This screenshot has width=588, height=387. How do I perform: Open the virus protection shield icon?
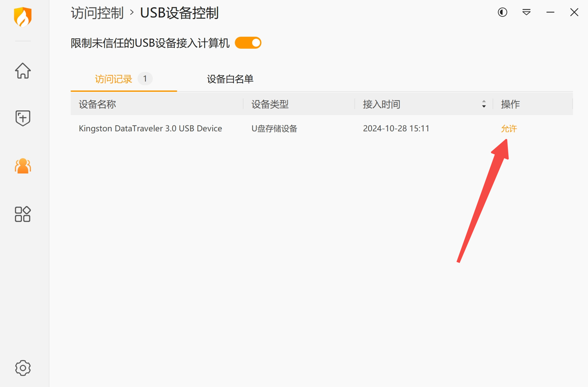[x=23, y=118]
